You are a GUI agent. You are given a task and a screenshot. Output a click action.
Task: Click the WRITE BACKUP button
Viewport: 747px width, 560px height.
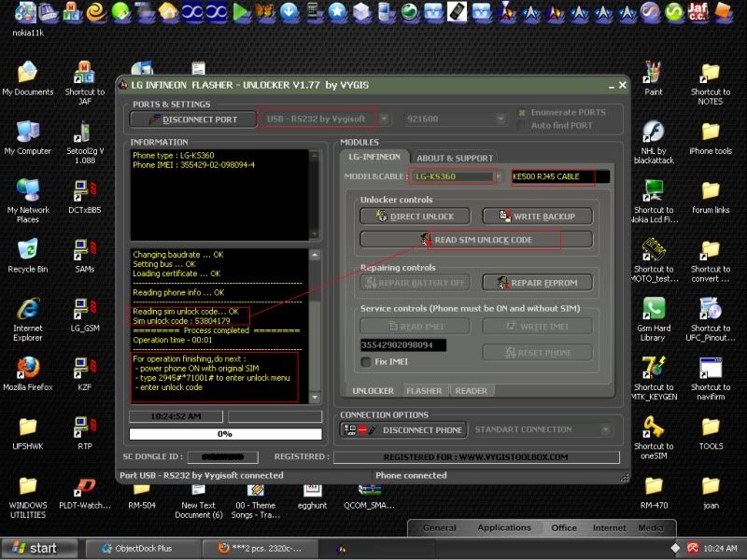538,217
